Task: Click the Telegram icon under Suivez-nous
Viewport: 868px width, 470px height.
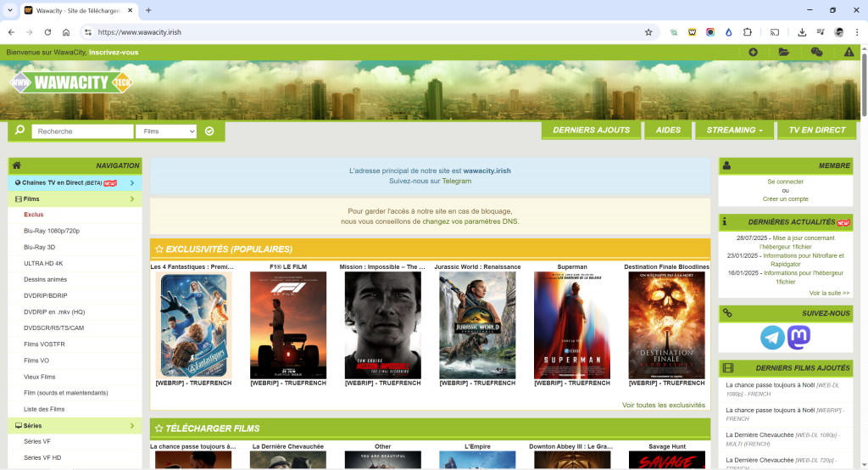Action: pyautogui.click(x=772, y=338)
